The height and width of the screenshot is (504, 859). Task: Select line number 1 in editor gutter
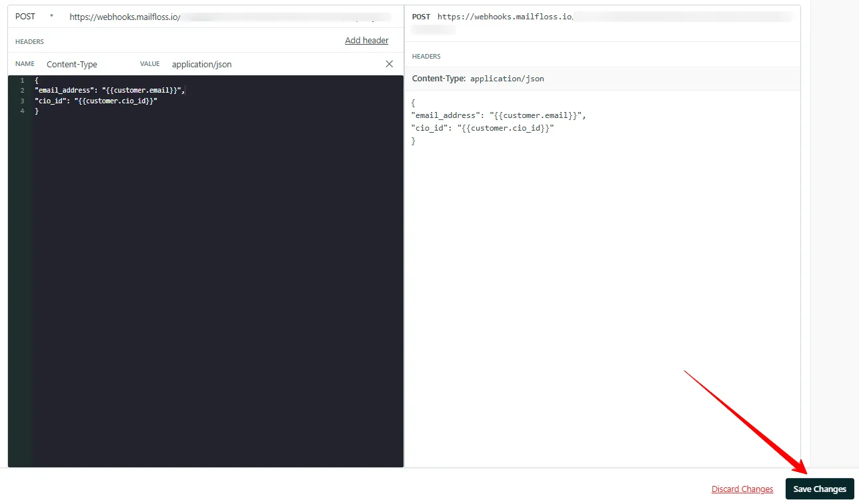[x=22, y=80]
